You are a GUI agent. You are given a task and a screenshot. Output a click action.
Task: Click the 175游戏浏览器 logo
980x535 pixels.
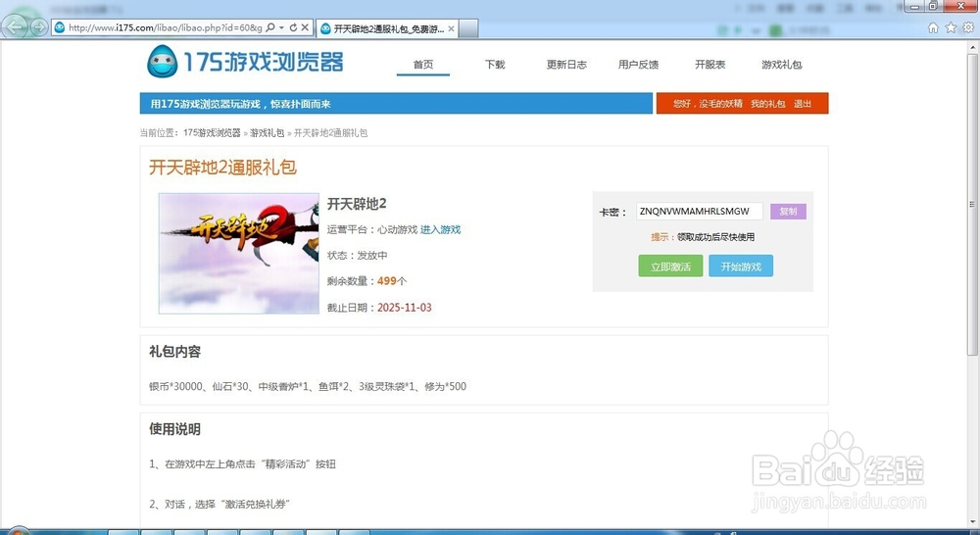point(245,62)
